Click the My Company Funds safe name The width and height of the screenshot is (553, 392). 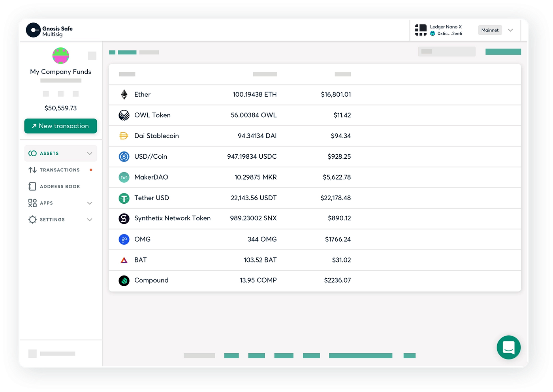(60, 71)
